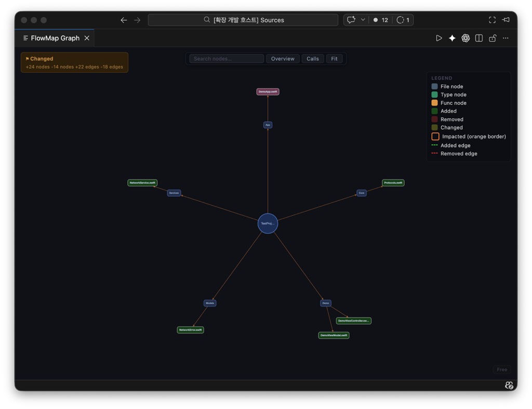Image resolution: width=532 pixels, height=409 pixels.
Task: Toggle full screen mode icon
Action: point(492,20)
